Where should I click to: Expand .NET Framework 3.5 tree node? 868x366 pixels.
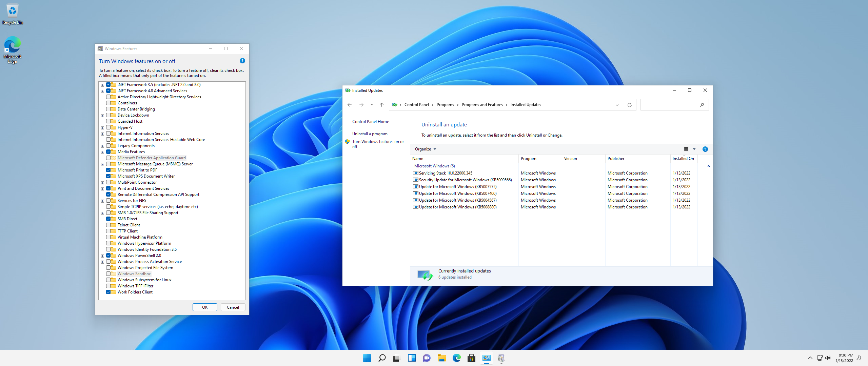point(102,85)
